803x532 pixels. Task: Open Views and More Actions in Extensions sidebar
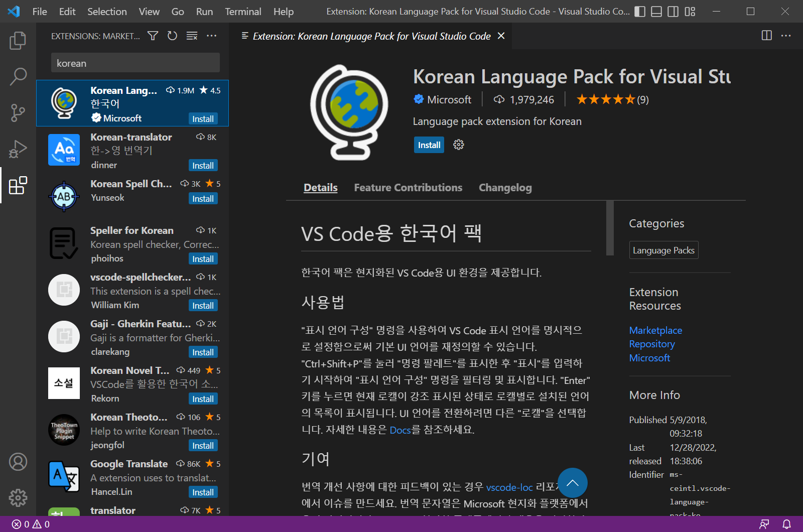[212, 36]
